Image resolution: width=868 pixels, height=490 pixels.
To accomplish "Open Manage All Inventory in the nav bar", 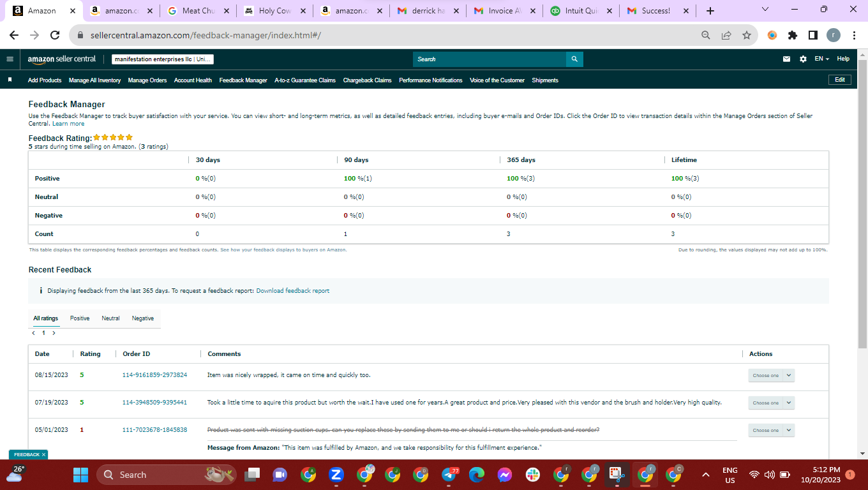I will coord(94,80).
